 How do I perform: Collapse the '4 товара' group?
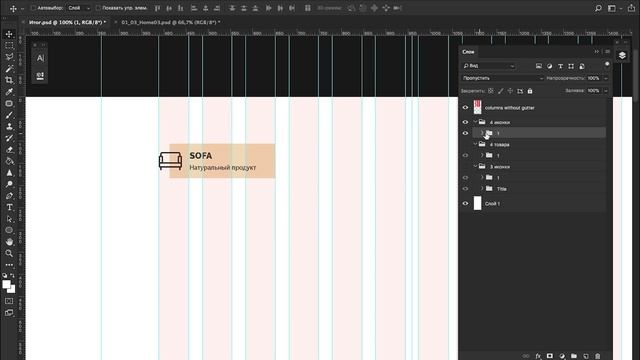476,144
